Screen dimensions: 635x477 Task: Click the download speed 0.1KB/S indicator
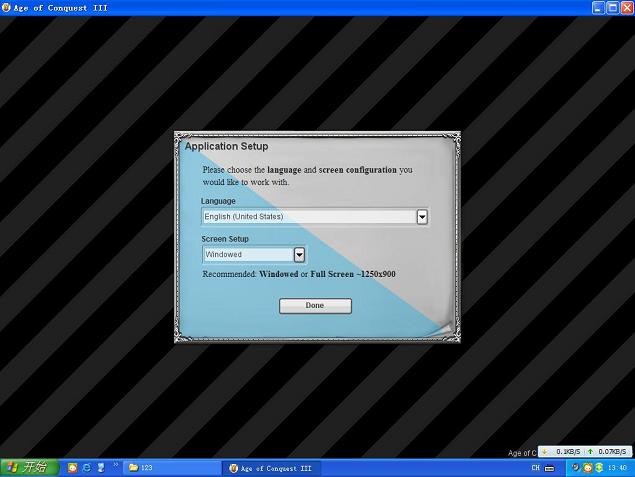click(x=562, y=451)
